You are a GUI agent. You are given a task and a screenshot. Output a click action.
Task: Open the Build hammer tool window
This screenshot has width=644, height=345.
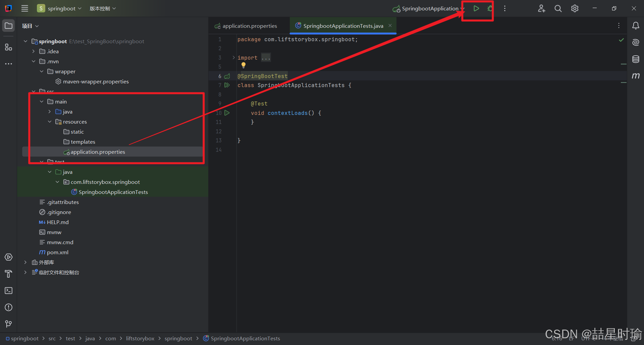click(x=9, y=274)
